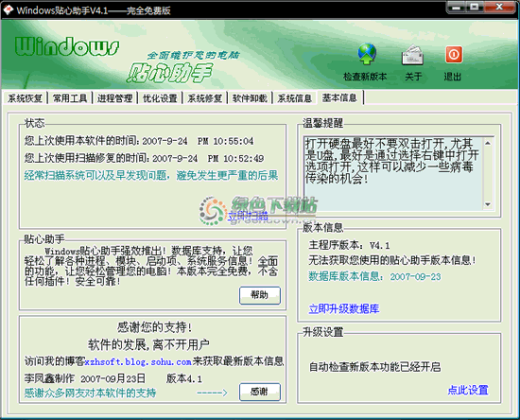Click the 您上次使用本软件的时间 line
This screenshot has width=520, height=420.
pos(139,141)
